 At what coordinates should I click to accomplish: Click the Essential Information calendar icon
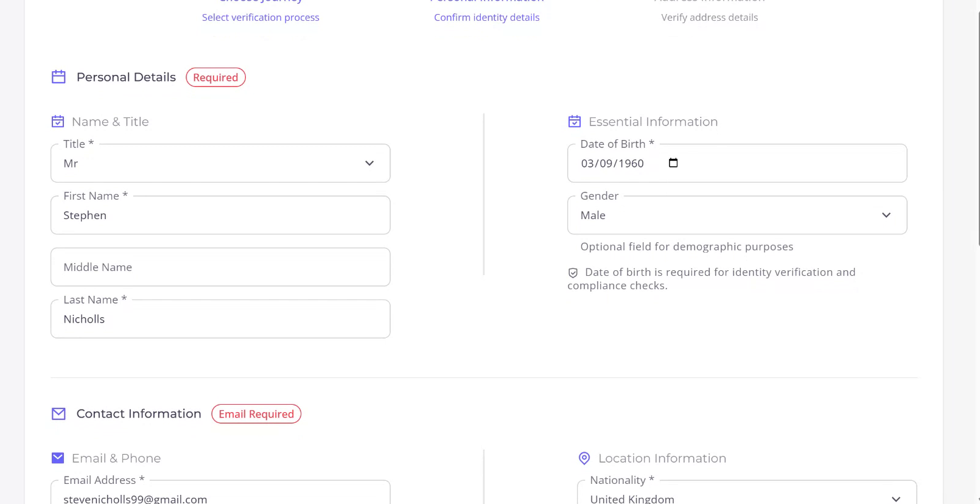574,122
